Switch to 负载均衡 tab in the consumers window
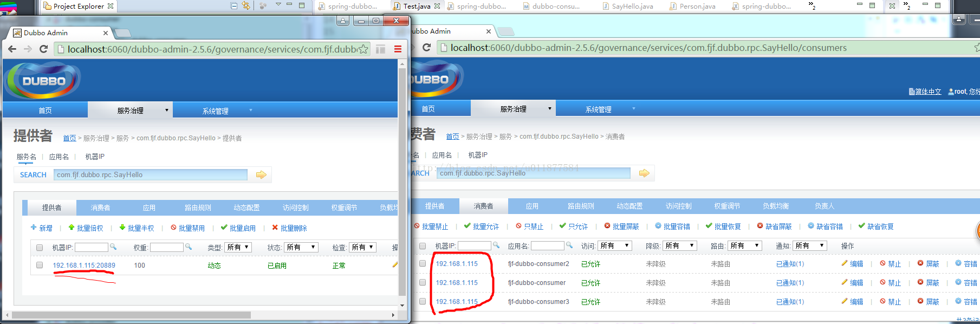The height and width of the screenshot is (324, 980). point(776,206)
